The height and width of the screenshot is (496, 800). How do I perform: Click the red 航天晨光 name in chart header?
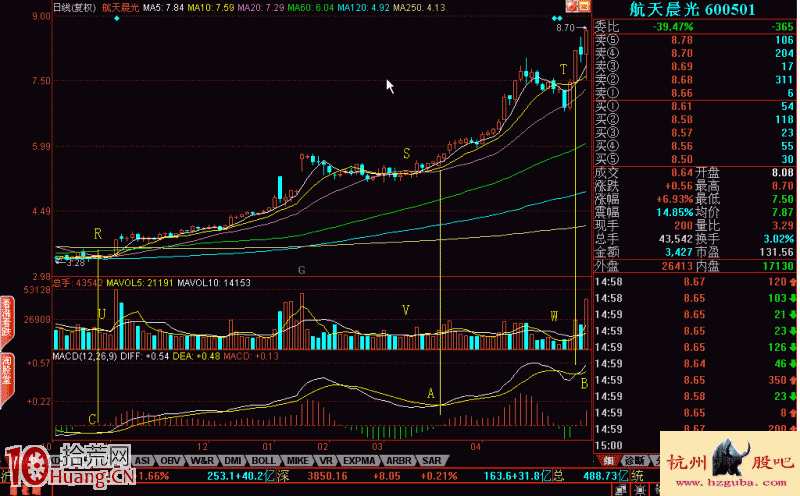click(120, 8)
